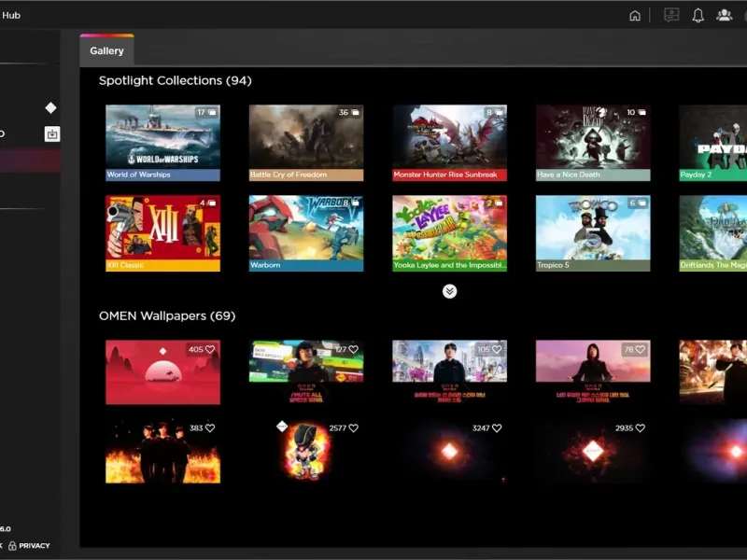Viewport: 747px width, 560px height.
Task: Expand Spotlight Collections with double chevron
Action: (449, 291)
